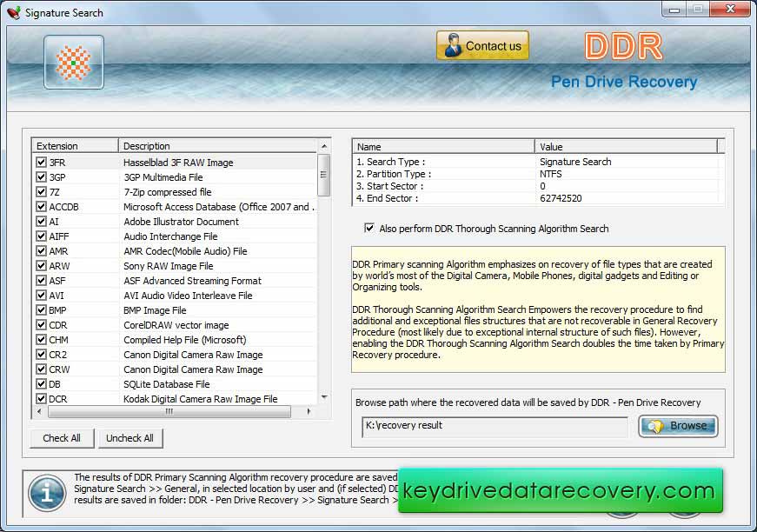Click the file list down scroll arrow
The image size is (757, 532).
pos(324,397)
